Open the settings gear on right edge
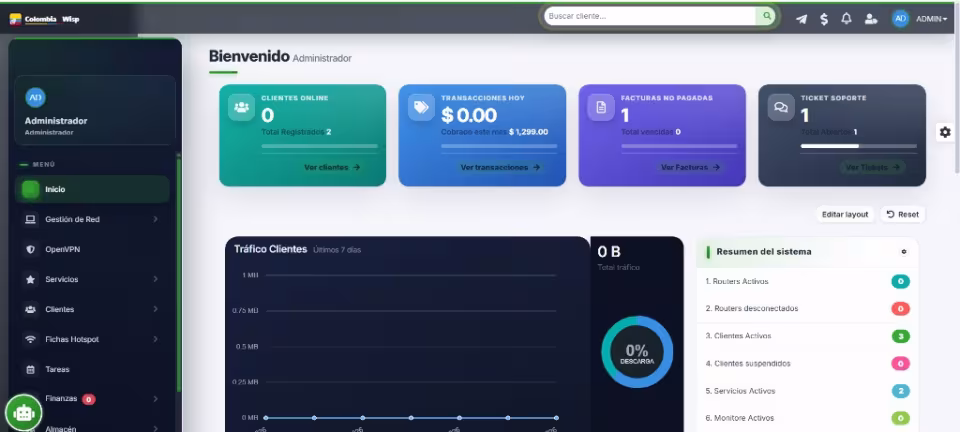The image size is (960, 432). pos(945,132)
